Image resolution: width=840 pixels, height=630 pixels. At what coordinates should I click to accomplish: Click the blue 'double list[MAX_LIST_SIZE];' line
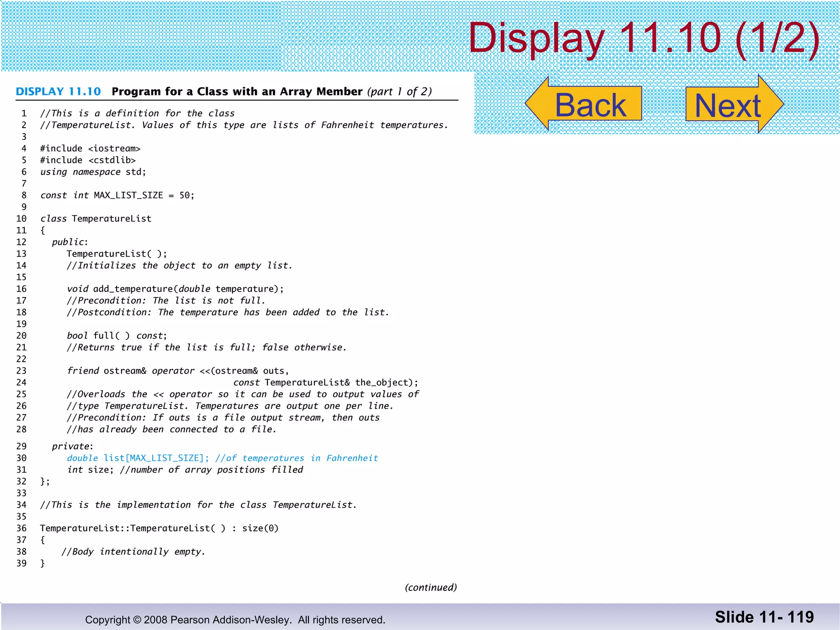(x=222, y=458)
